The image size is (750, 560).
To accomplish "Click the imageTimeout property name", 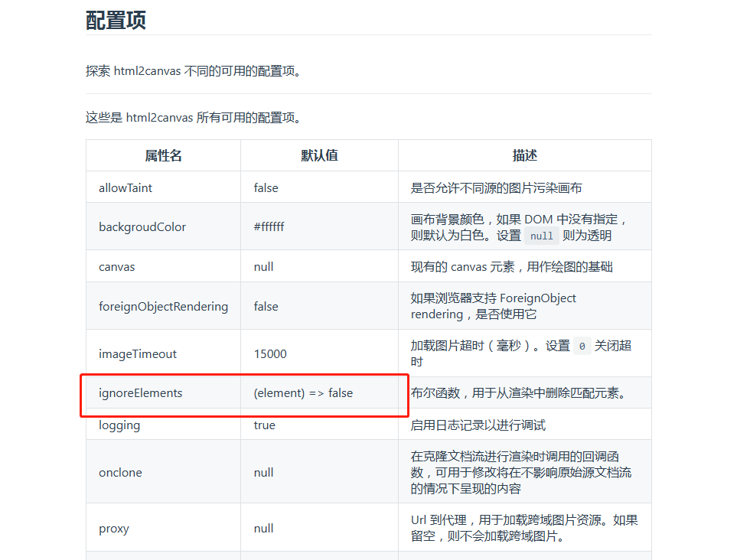I will (138, 354).
